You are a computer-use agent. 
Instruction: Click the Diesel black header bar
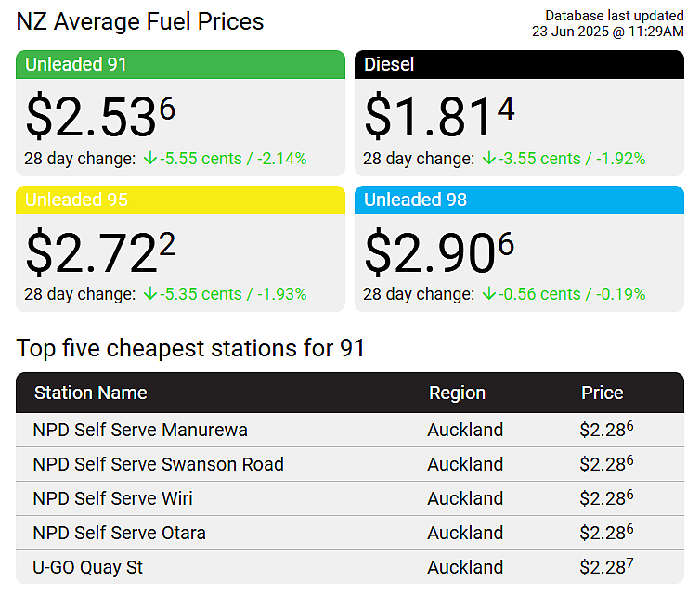[519, 65]
